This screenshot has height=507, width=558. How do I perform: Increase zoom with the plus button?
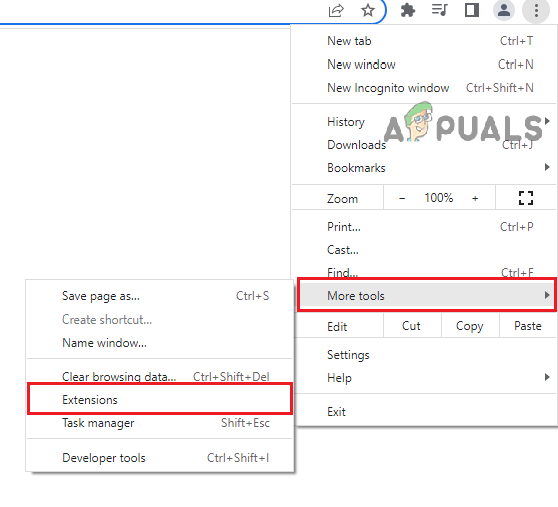tap(475, 198)
